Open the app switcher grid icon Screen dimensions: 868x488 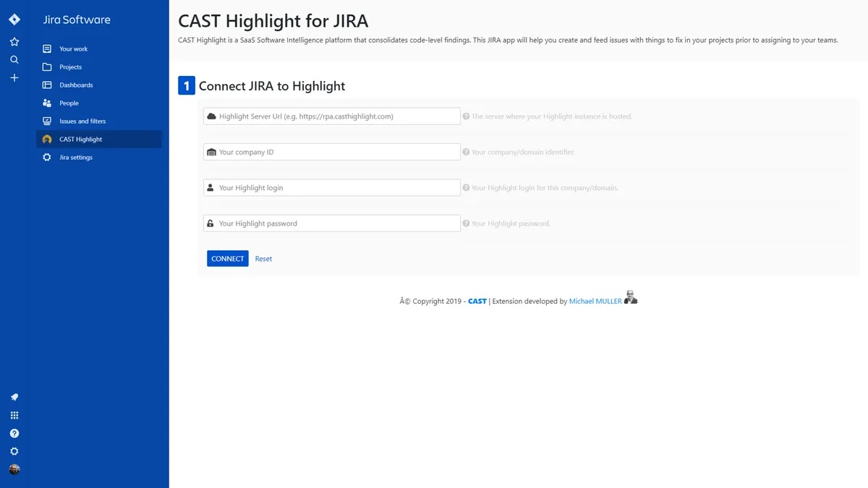[14, 415]
